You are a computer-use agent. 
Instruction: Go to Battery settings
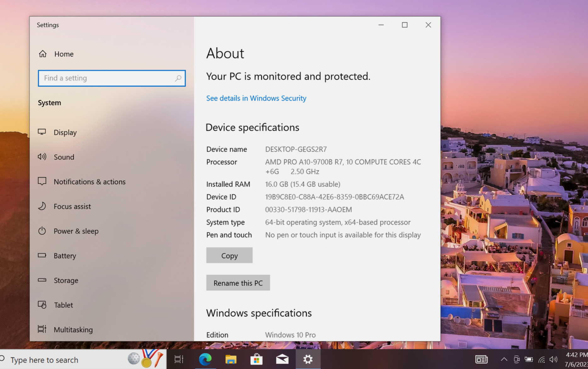tap(65, 256)
